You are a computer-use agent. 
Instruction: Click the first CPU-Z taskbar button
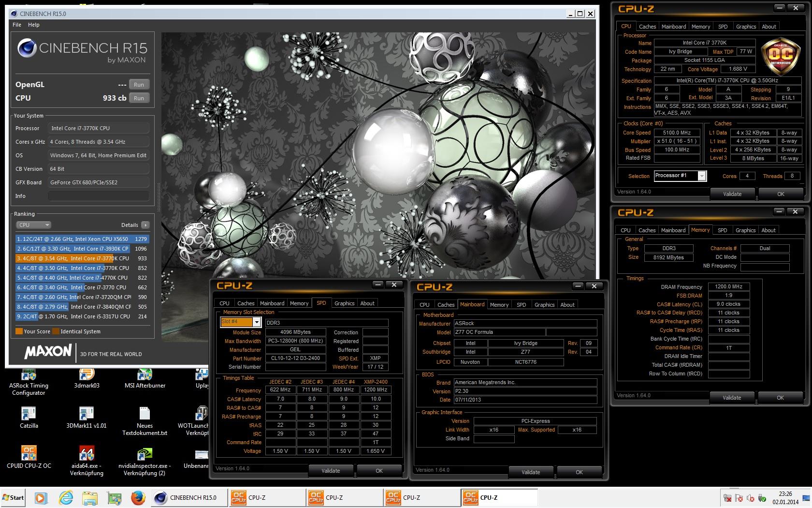(267, 497)
